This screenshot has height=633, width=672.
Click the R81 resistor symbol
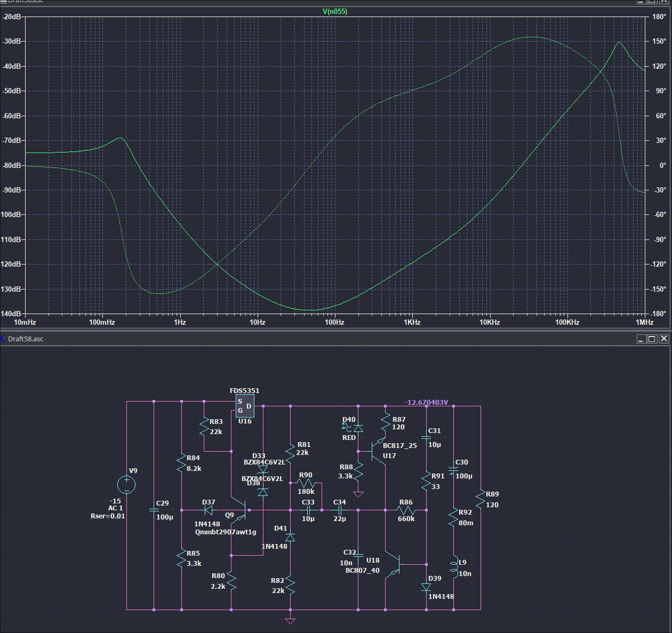[291, 452]
